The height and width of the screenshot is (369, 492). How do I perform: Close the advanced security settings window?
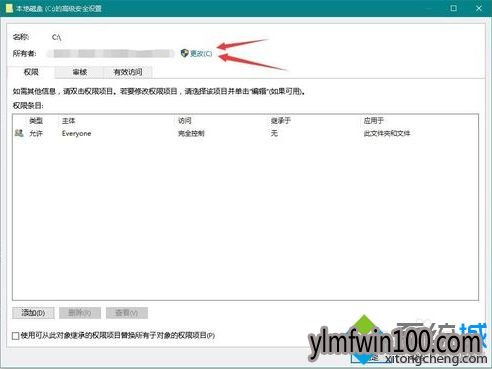pos(479,8)
